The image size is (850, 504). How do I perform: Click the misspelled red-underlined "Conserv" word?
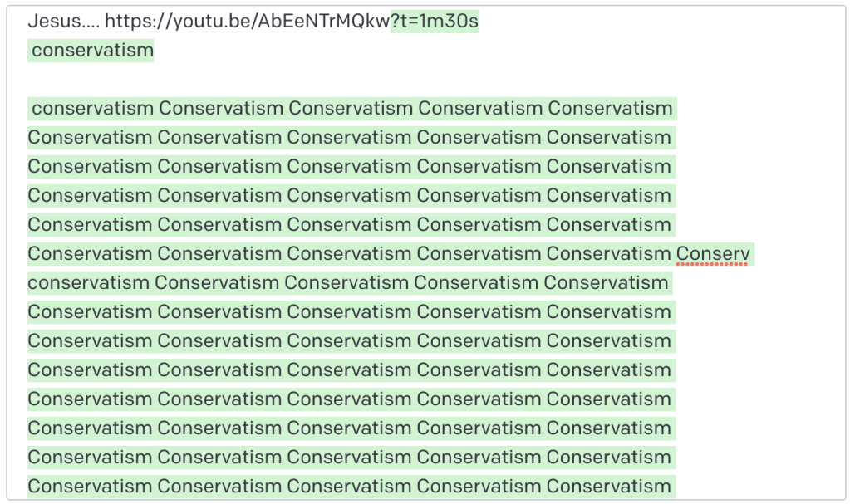pyautogui.click(x=713, y=253)
